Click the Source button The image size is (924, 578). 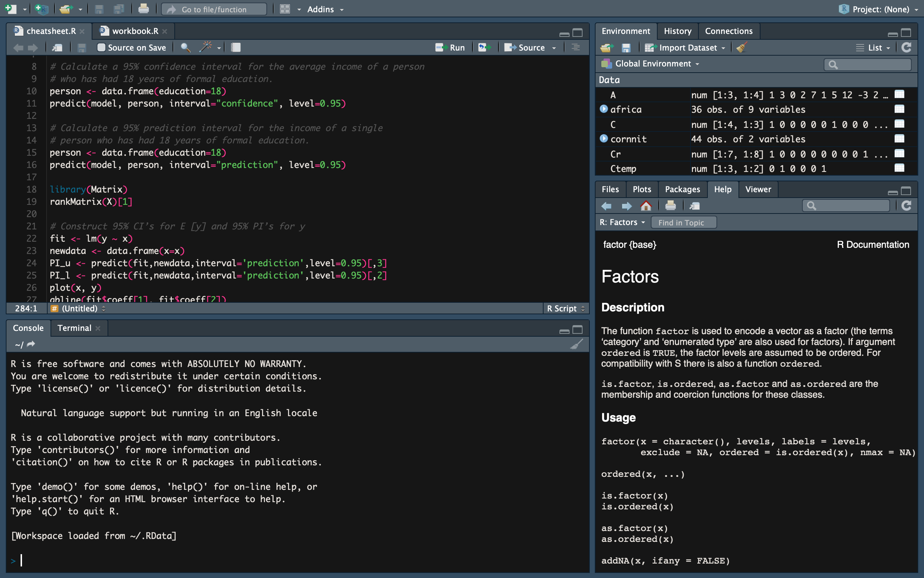(x=525, y=47)
